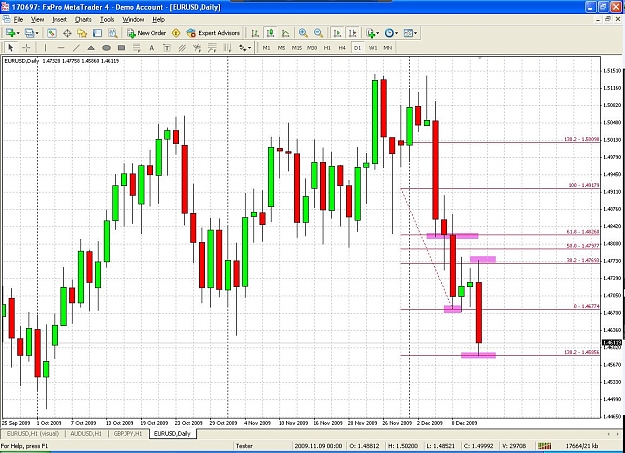Click the Profiles toolbar icon
The image size is (625, 453).
29,33
